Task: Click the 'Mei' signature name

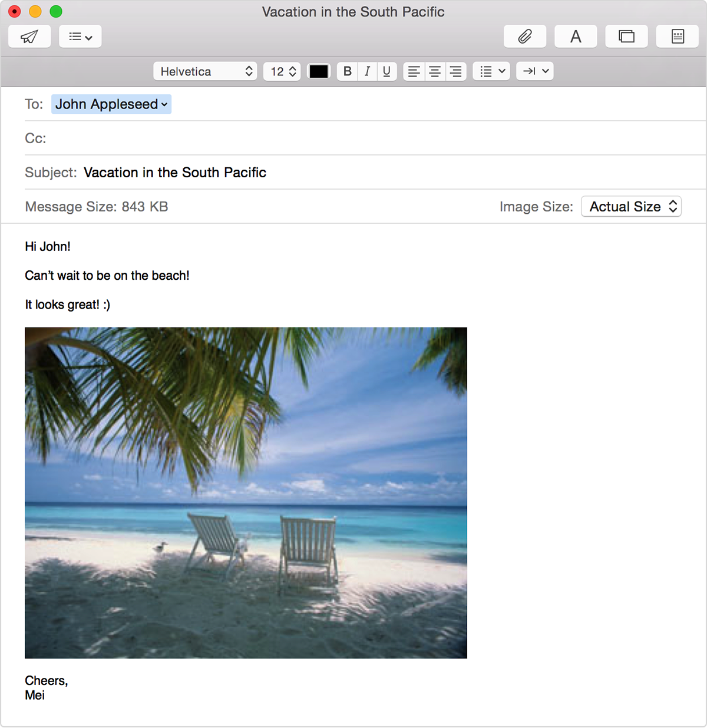Action: coord(35,695)
